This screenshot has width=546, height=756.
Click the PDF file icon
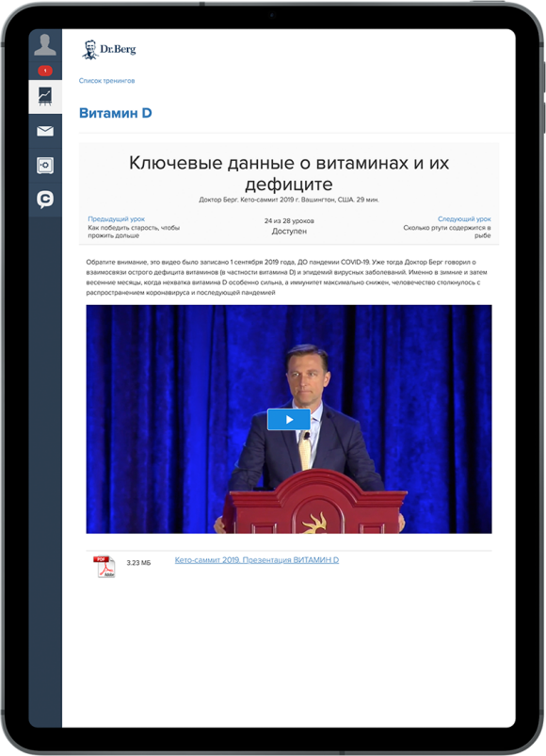[104, 567]
